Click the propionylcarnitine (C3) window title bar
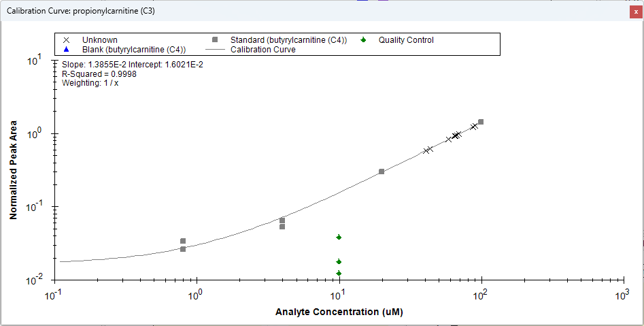The width and height of the screenshot is (644, 326). coord(272,11)
